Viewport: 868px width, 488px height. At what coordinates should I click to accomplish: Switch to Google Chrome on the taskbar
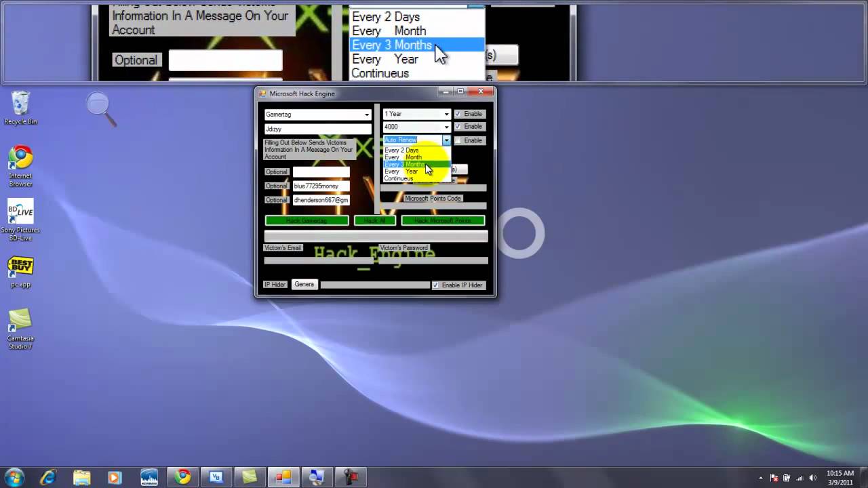click(x=182, y=477)
